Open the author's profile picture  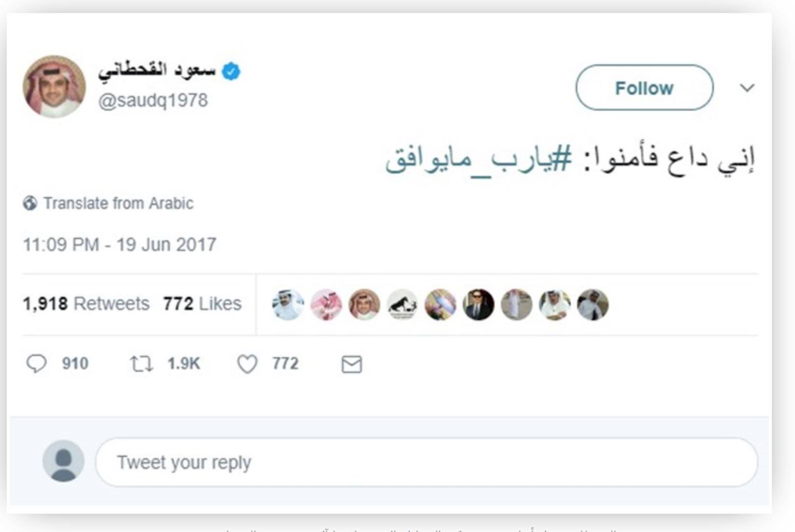tap(54, 86)
